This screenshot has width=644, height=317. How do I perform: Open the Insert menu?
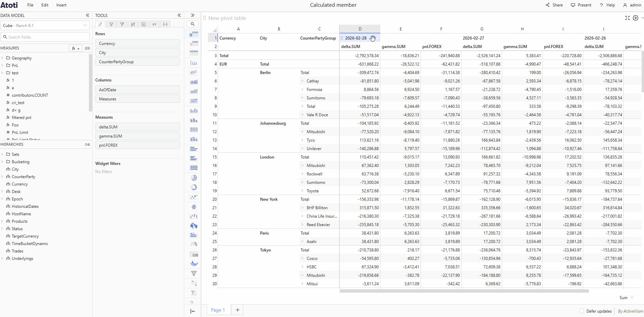[x=61, y=5]
